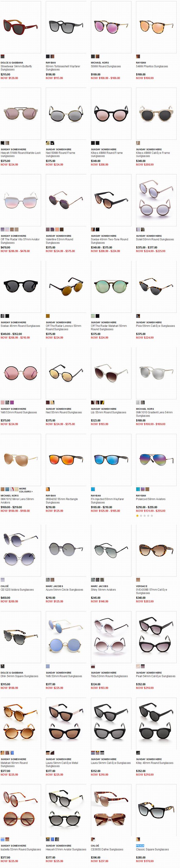This screenshot has height=868, width=180.
Task: Click the highlighted Prada brand name
Action: [x=140, y=846]
